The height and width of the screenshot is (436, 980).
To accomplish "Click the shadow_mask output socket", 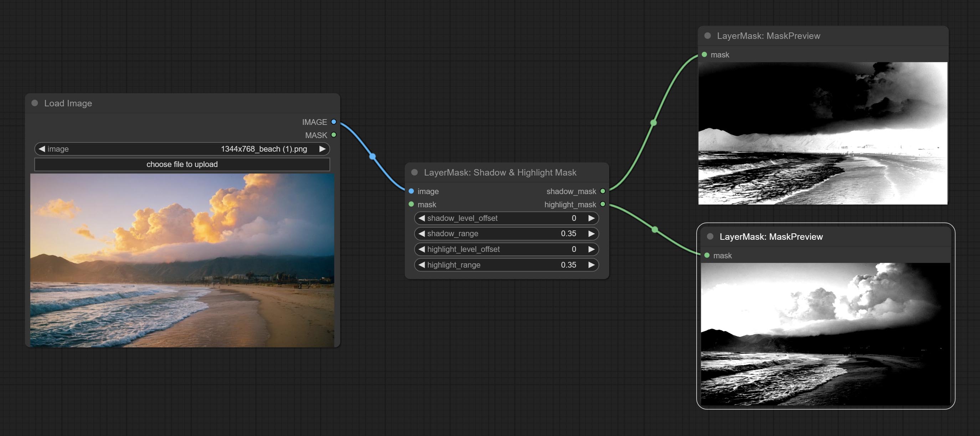I will pyautogui.click(x=602, y=191).
